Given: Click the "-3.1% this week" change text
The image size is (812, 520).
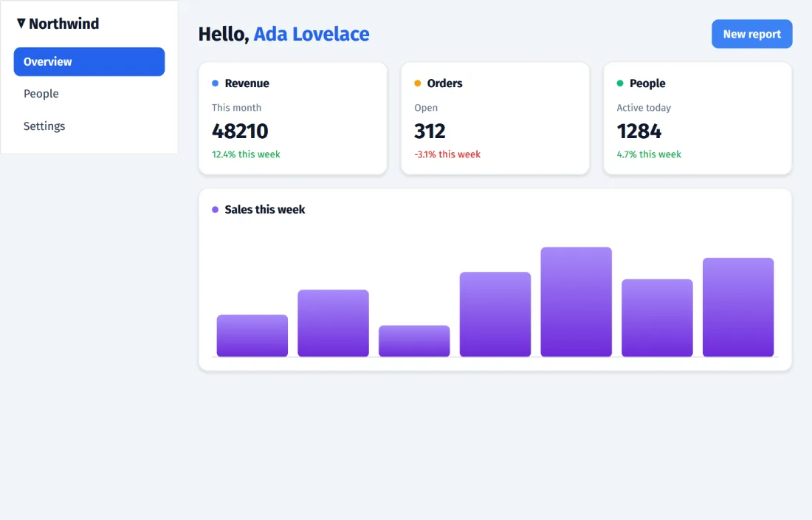Looking at the screenshot, I should tap(447, 154).
